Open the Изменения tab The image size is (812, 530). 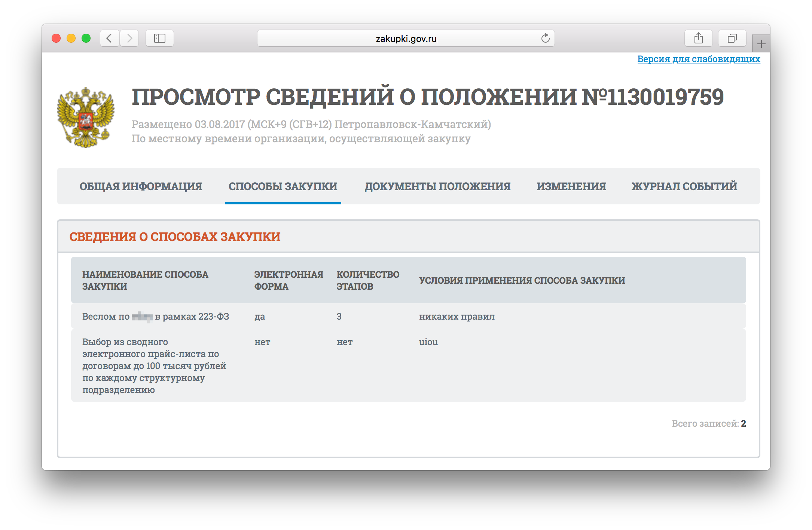[571, 186]
